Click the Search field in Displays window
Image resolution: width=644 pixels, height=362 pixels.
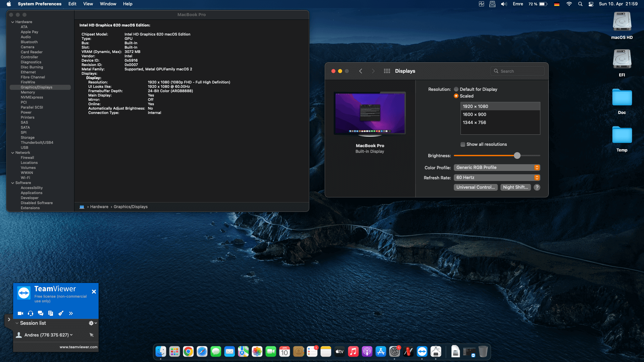point(517,71)
